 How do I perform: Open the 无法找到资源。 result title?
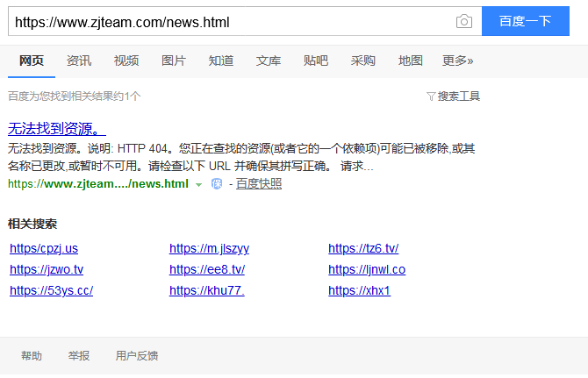tap(57, 129)
